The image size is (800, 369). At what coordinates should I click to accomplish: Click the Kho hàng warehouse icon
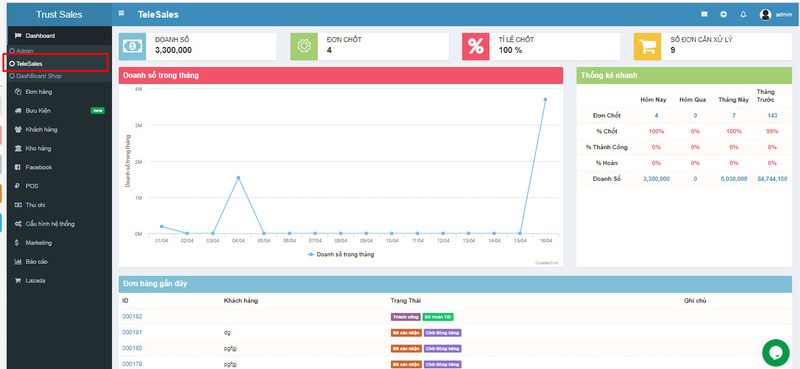tap(18, 149)
